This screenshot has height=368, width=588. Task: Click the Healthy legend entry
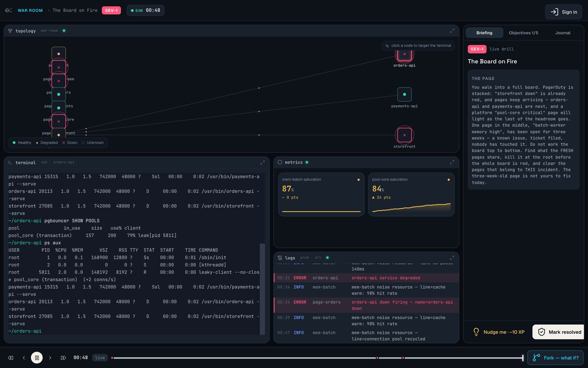[22, 143]
